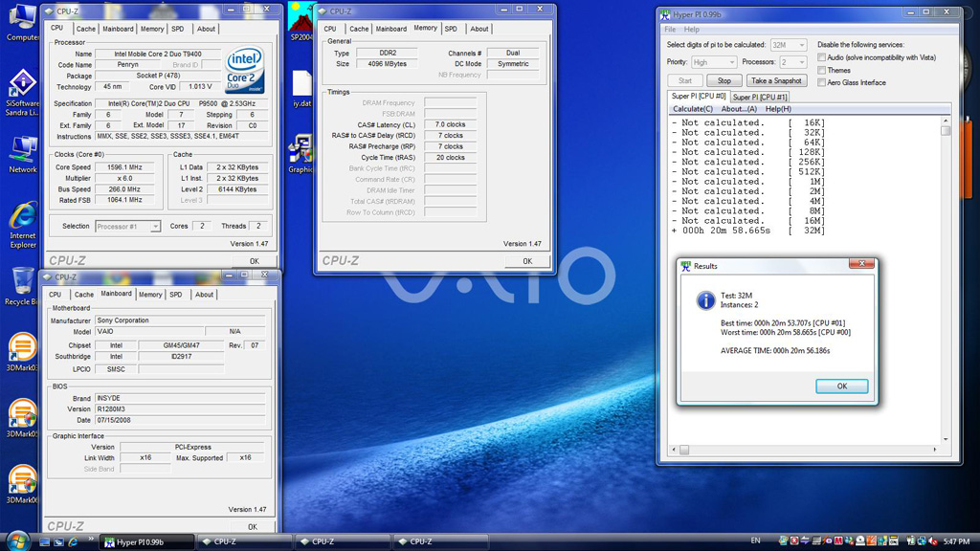Image resolution: width=980 pixels, height=551 pixels.
Task: Click the Intel Core 2 Duo logo
Action: pos(244,71)
